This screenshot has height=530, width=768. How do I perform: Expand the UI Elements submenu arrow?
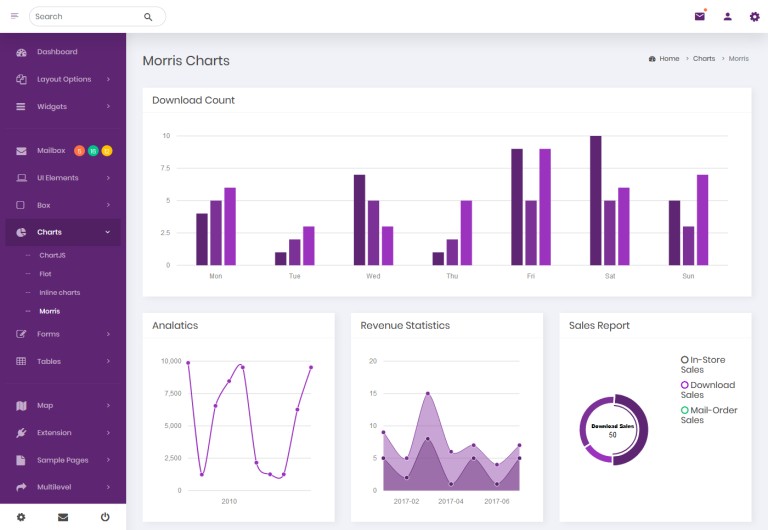click(108, 178)
